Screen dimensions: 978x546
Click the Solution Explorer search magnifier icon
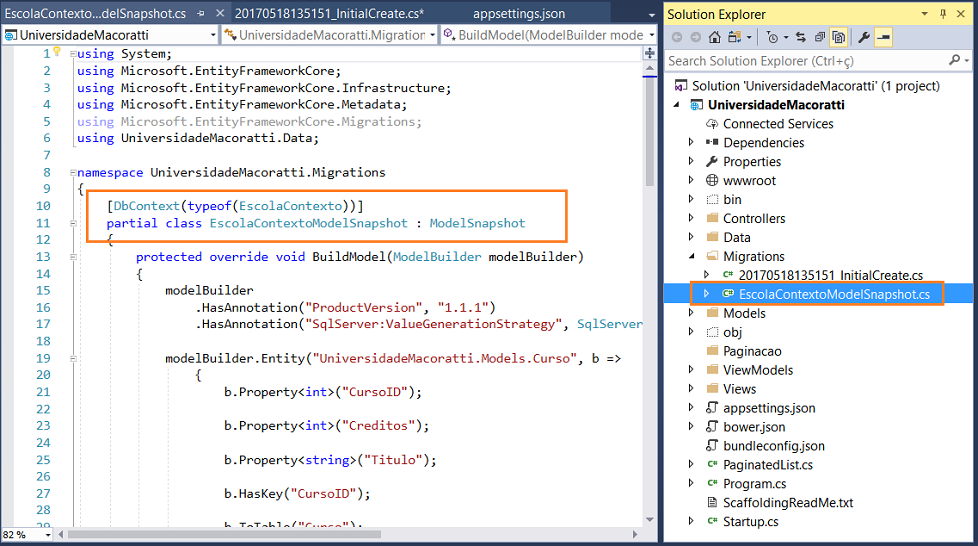pyautogui.click(x=954, y=61)
